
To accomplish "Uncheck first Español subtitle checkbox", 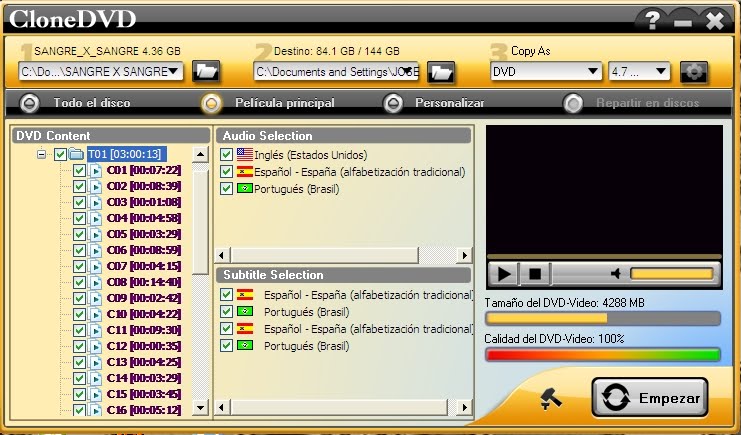I will point(226,295).
